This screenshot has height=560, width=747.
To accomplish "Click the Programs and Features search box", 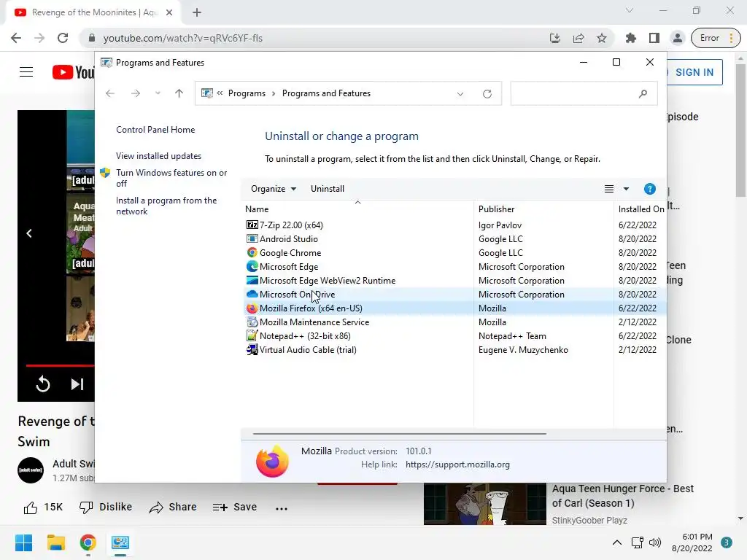I will [584, 93].
